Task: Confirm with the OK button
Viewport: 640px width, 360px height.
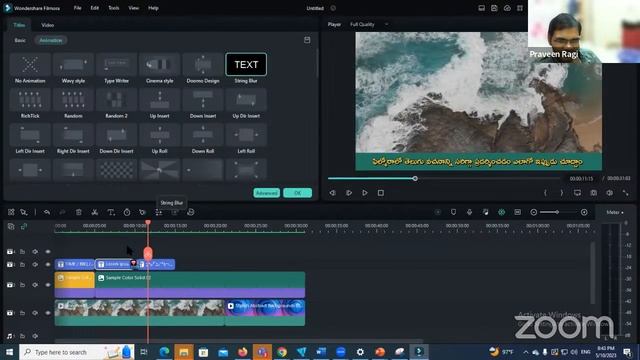Action: pos(298,193)
